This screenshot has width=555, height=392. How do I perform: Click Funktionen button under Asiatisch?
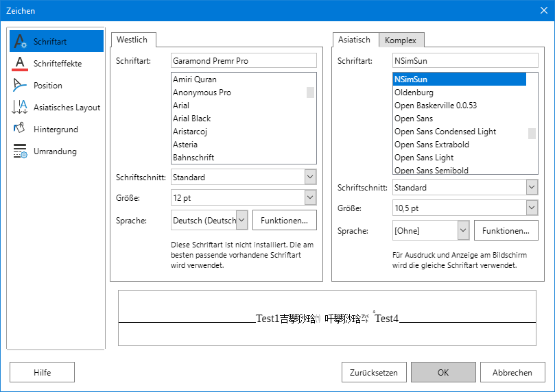click(506, 231)
